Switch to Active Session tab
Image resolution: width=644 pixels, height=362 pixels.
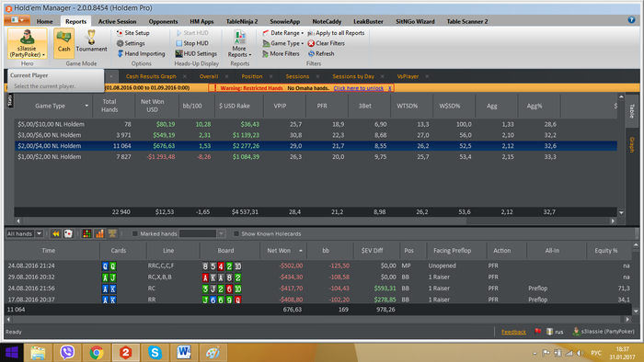coord(117,21)
